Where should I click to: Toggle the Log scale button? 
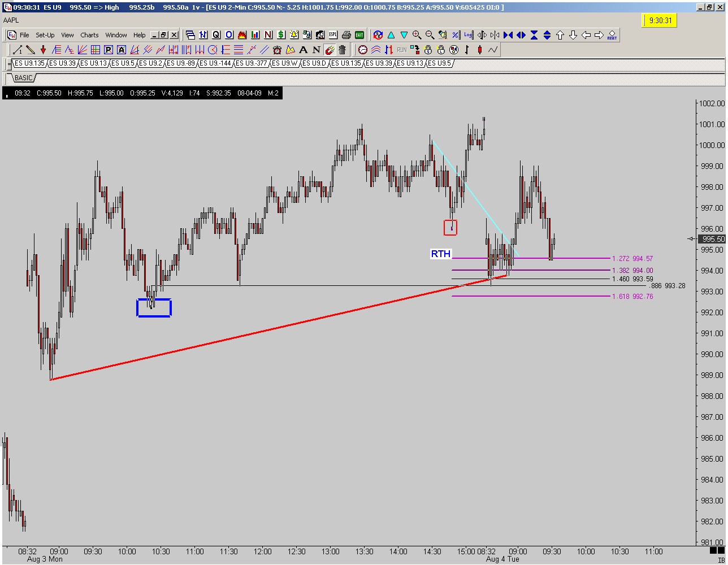pos(469,35)
